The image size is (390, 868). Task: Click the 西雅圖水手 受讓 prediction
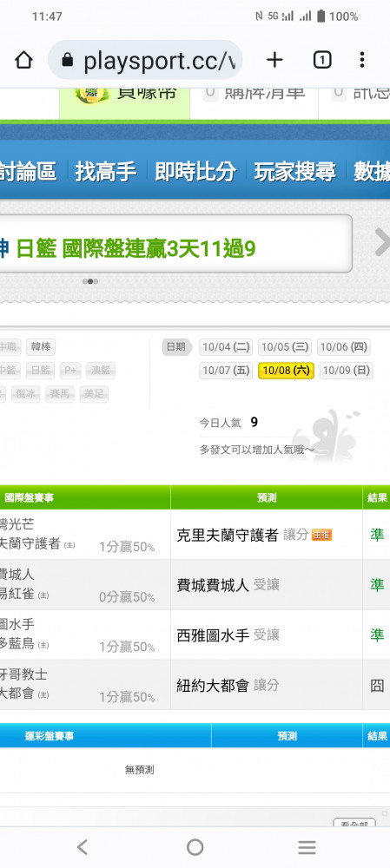point(228,635)
